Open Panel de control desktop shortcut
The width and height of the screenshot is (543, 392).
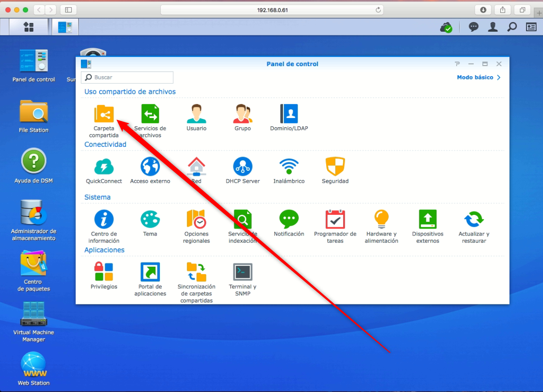[34, 66]
